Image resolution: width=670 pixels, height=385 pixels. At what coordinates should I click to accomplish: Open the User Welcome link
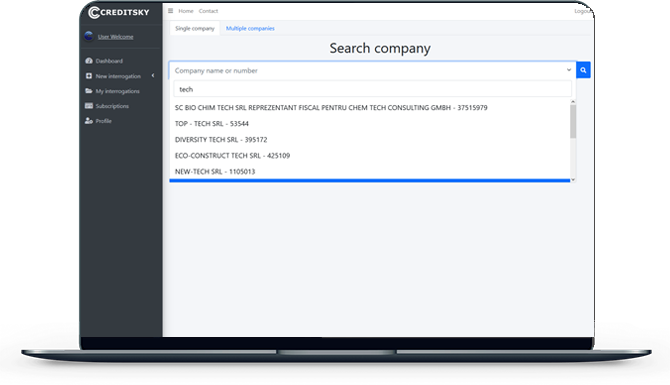tap(115, 37)
